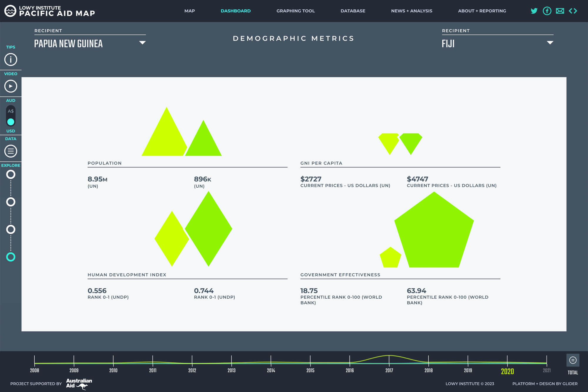
Task: Open the Facebook share icon
Action: (x=547, y=11)
